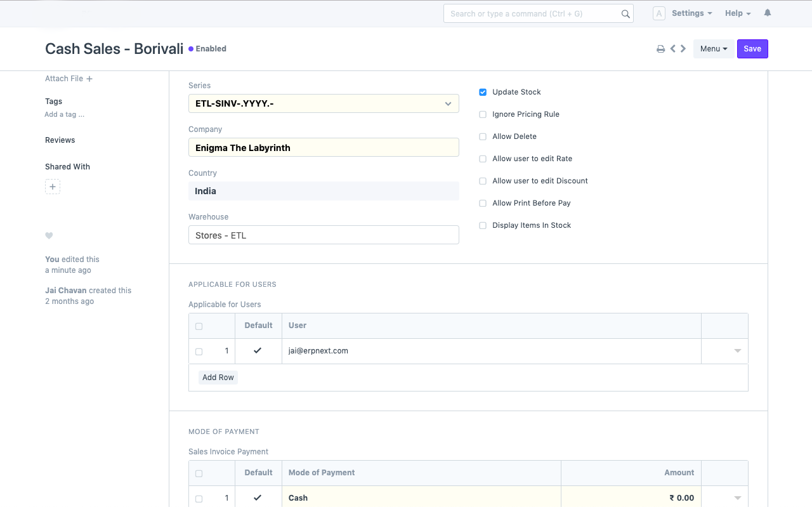Click the Warehouse input field
The image size is (812, 507).
point(324,235)
